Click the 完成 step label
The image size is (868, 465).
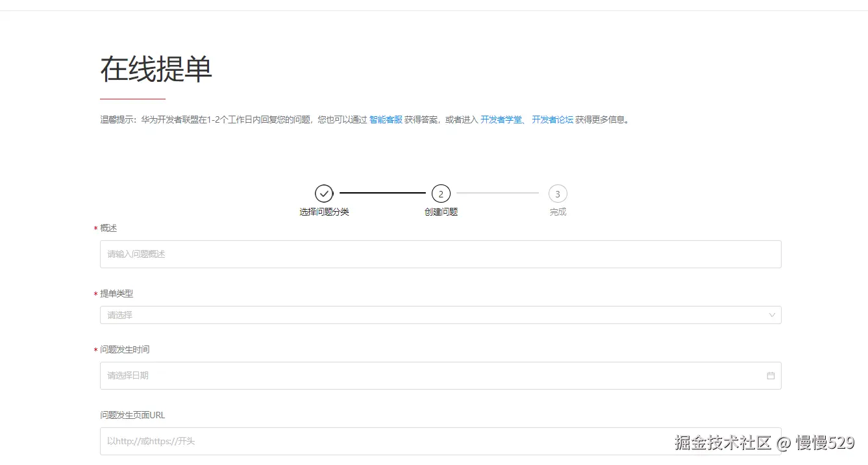[x=558, y=212]
